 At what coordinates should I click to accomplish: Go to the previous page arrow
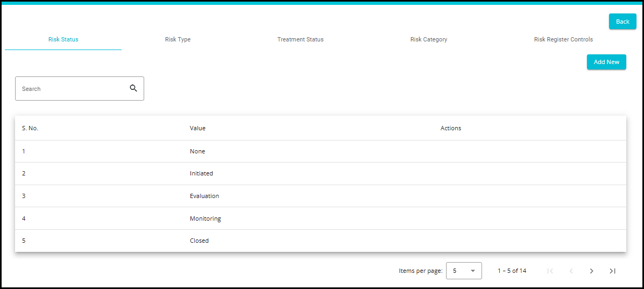tap(571, 271)
